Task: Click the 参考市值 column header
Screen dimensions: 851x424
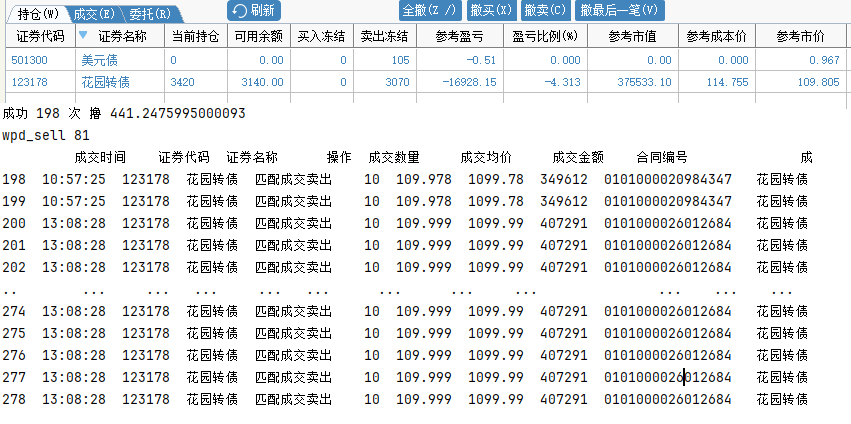Action: coord(632,36)
